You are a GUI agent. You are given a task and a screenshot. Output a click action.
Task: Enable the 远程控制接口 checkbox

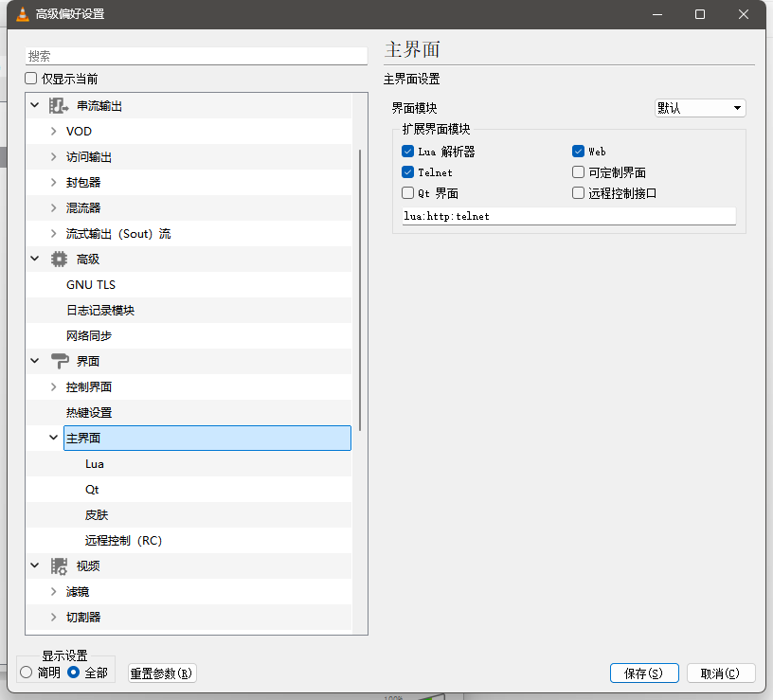coord(578,192)
